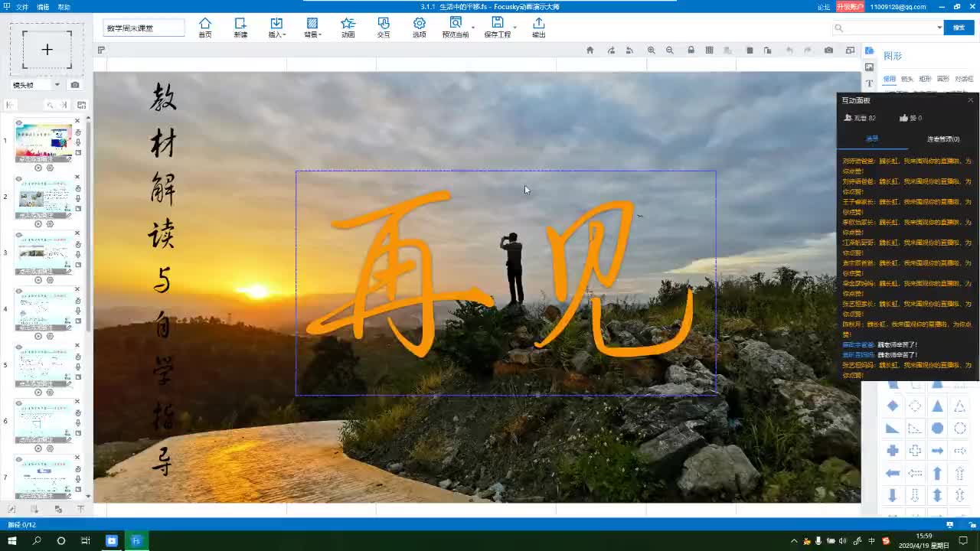Select the blue right arrow shape
The width and height of the screenshot is (980, 551).
click(x=937, y=451)
